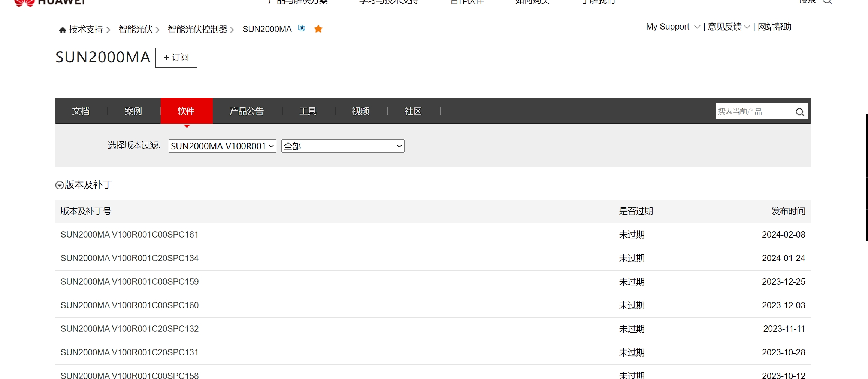The height and width of the screenshot is (379, 868).
Task: Click 未过期 status in SPC134 row
Action: 632,259
